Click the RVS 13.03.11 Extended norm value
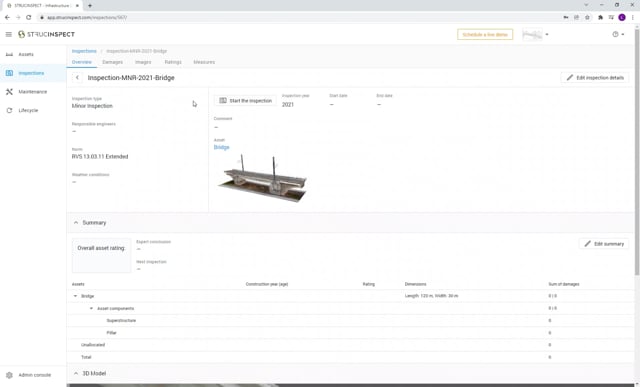The image size is (640, 387). pos(100,157)
